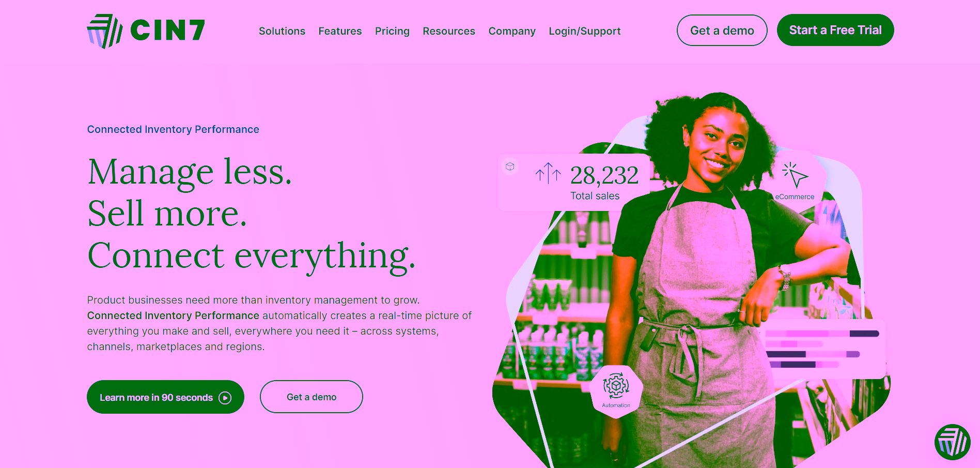This screenshot has height=468, width=980.
Task: Click the hero Get a demo button
Action: point(312,397)
